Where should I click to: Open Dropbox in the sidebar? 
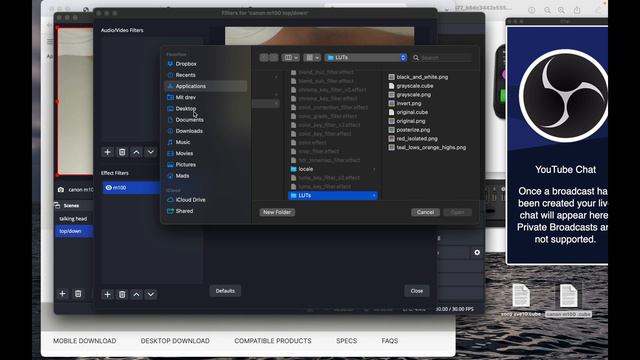186,64
